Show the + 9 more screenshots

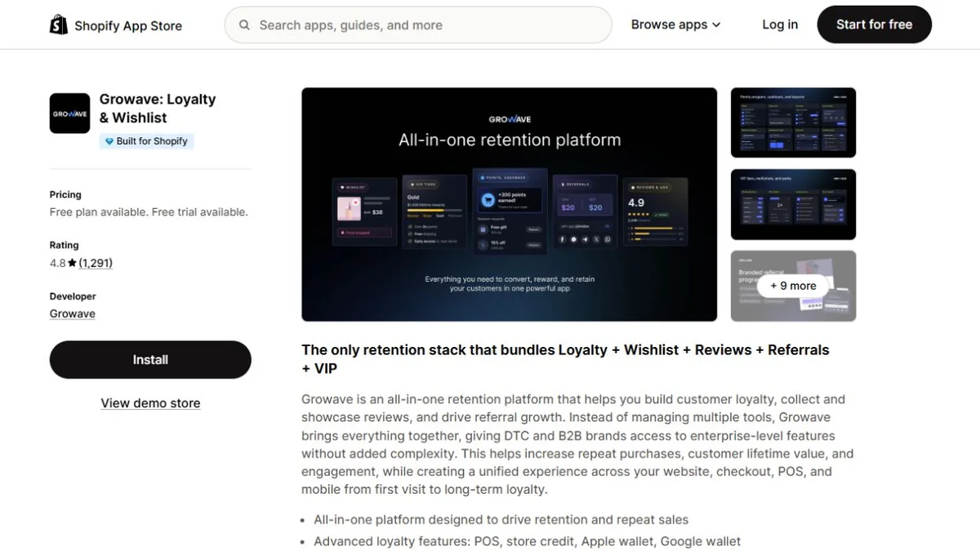coord(793,286)
